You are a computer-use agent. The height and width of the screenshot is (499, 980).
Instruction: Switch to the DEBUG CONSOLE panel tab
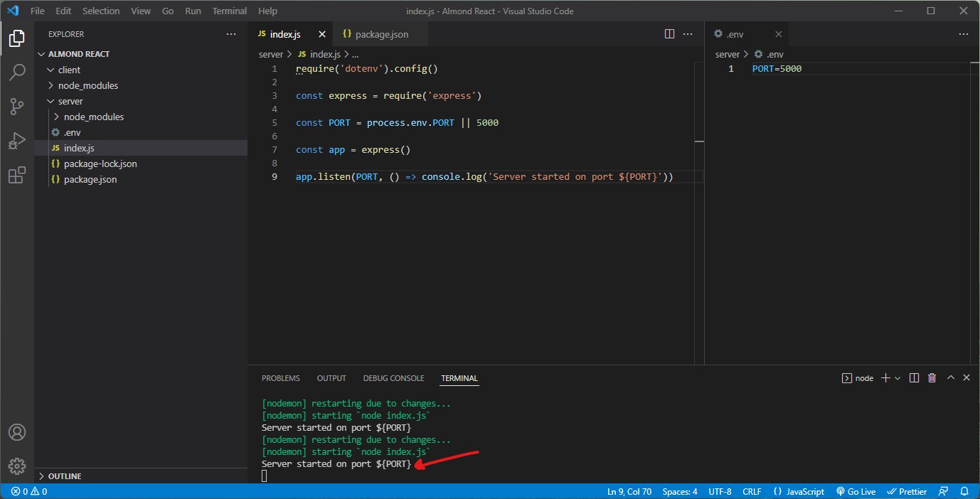pyautogui.click(x=393, y=378)
